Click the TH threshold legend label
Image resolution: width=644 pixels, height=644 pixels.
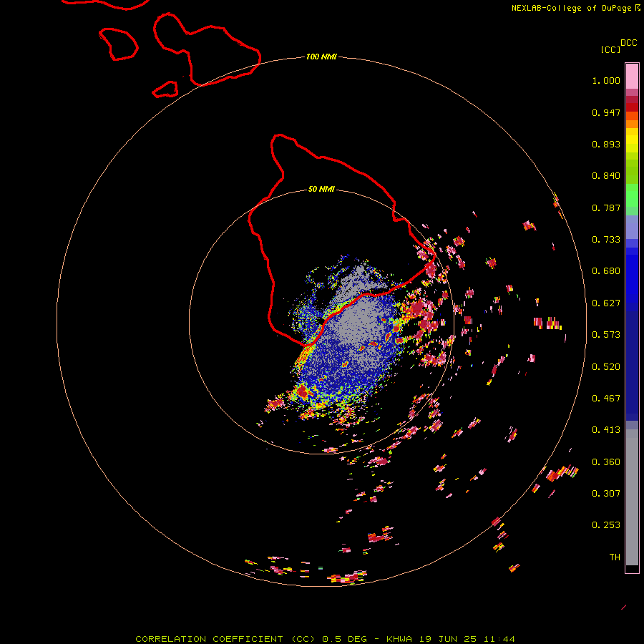pyautogui.click(x=615, y=557)
